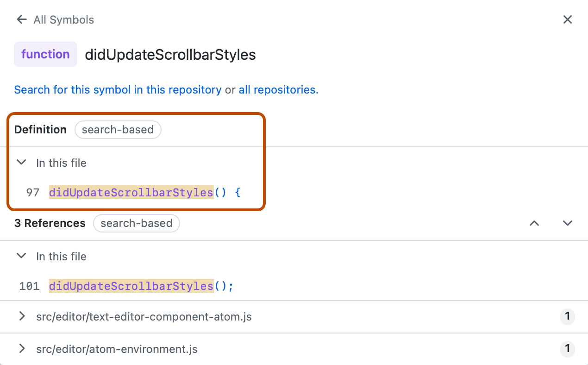Click the next reference down arrow
The height and width of the screenshot is (365, 588).
click(568, 223)
